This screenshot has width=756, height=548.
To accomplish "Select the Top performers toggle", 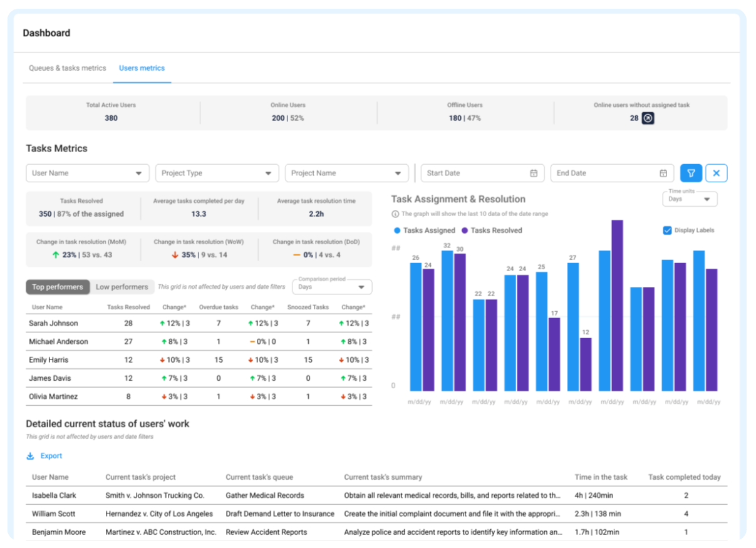I will 58,287.
